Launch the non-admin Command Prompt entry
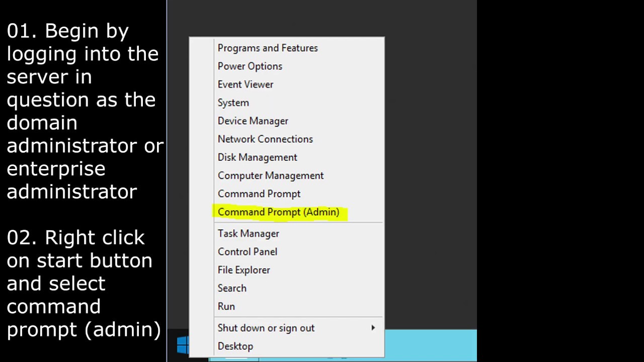This screenshot has height=362, width=644. 259,194
